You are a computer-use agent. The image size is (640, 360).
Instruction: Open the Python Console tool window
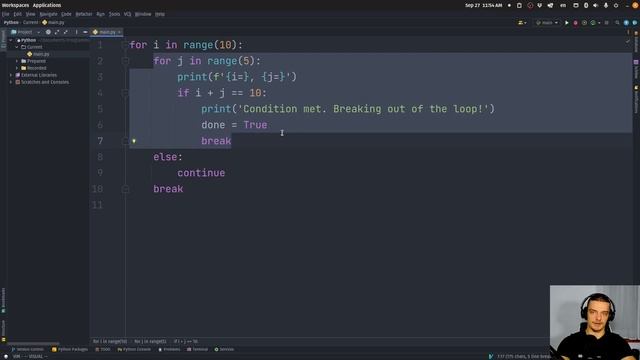pos(134,349)
